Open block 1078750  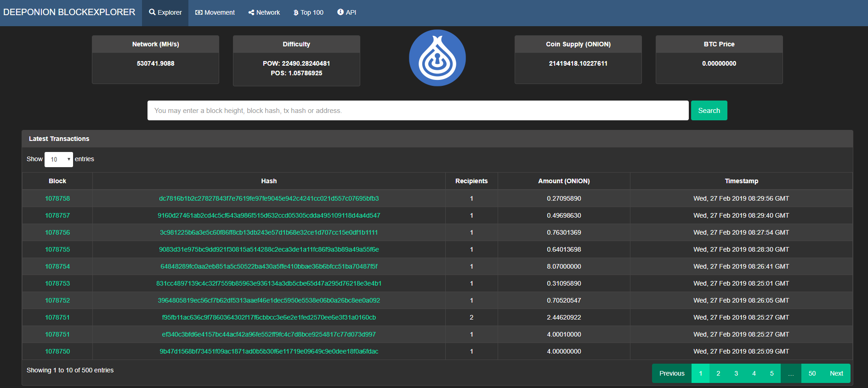pos(57,351)
